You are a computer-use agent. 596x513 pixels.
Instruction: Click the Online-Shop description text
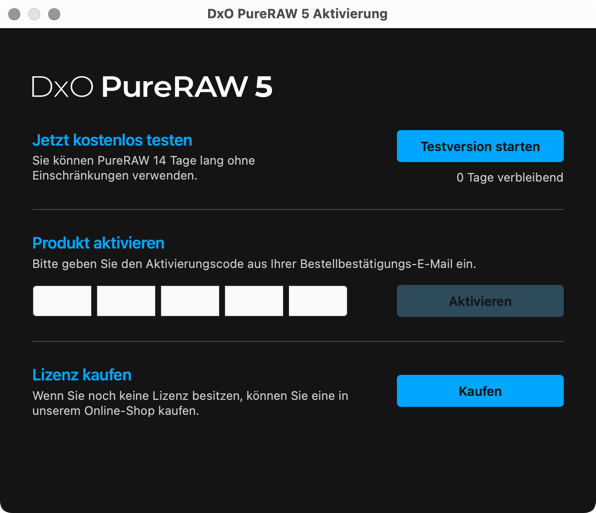pyautogui.click(x=190, y=403)
